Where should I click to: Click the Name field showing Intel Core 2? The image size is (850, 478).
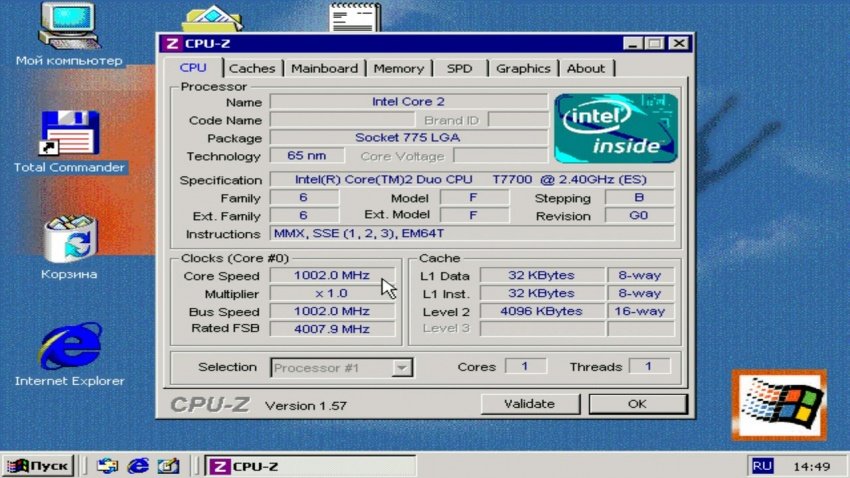[x=409, y=101]
